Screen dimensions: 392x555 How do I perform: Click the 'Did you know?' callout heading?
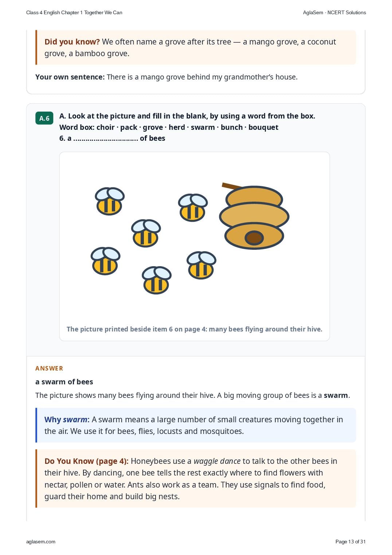pyautogui.click(x=72, y=42)
